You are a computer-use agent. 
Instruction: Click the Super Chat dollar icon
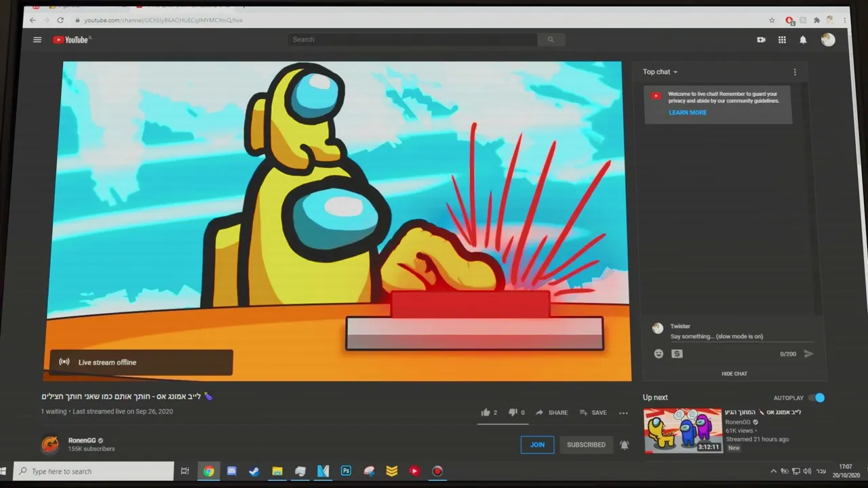click(677, 354)
